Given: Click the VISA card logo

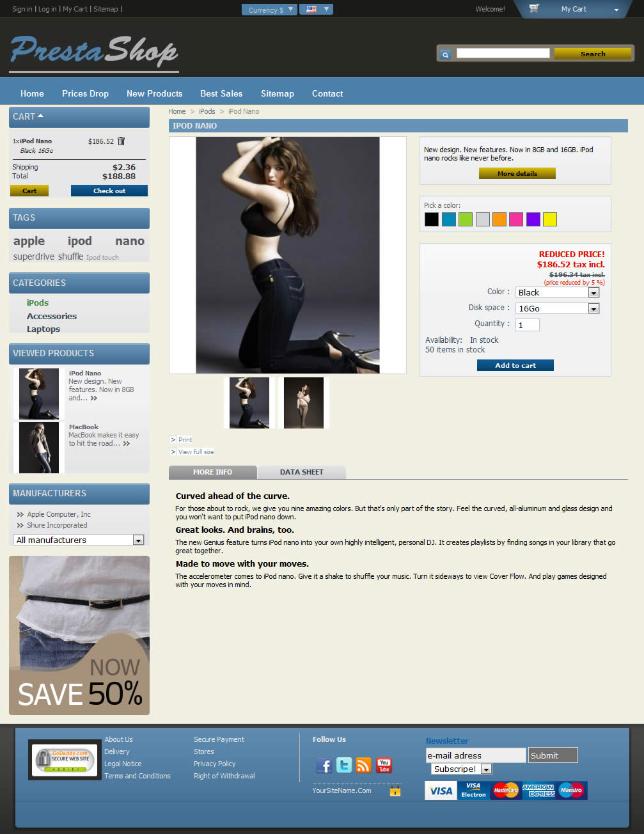Looking at the screenshot, I should point(441,791).
